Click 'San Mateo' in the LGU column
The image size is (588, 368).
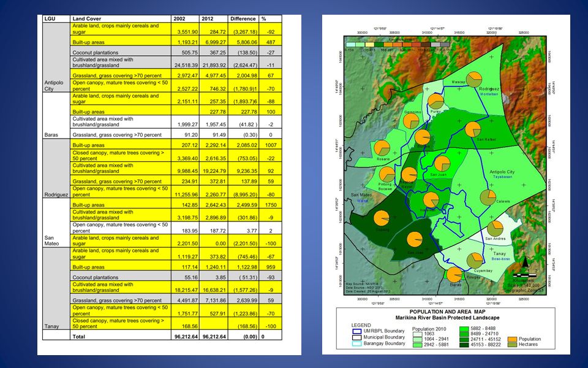pyautogui.click(x=51, y=240)
